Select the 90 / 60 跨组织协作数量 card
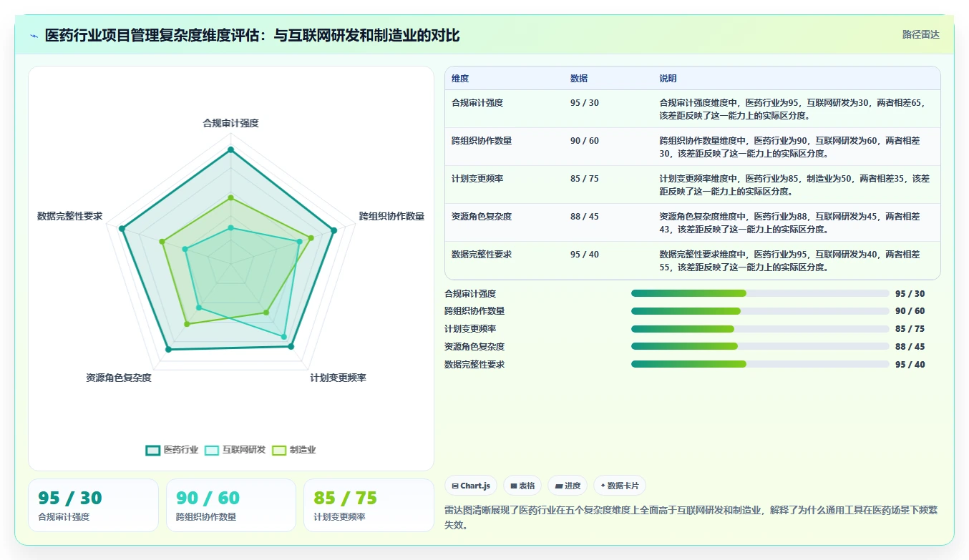This screenshot has width=969, height=560. pyautogui.click(x=231, y=506)
